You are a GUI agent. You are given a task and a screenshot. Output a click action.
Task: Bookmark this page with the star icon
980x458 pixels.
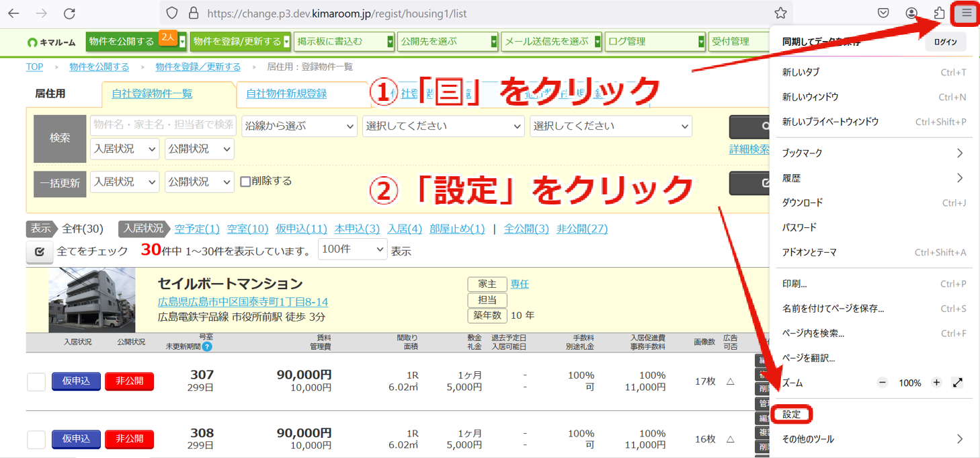tap(780, 13)
